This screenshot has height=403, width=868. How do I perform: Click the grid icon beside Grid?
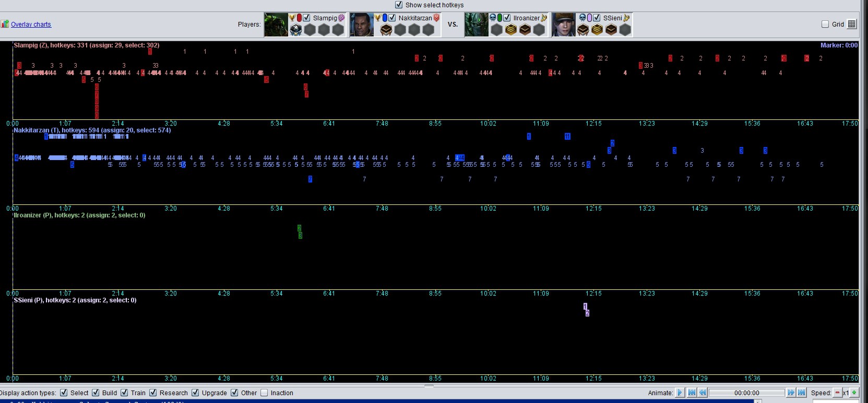pos(852,24)
